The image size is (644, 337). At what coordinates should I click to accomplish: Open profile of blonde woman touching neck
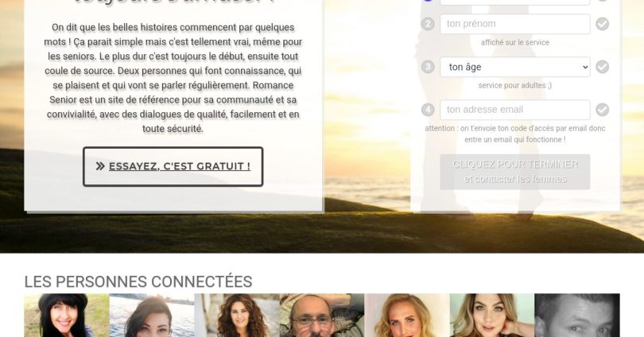(492, 316)
